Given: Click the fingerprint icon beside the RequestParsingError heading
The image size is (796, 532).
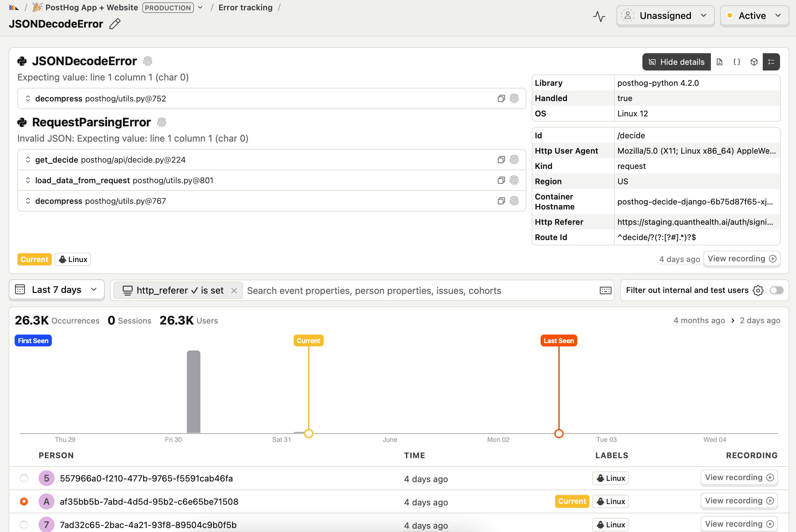Looking at the screenshot, I should (x=162, y=122).
